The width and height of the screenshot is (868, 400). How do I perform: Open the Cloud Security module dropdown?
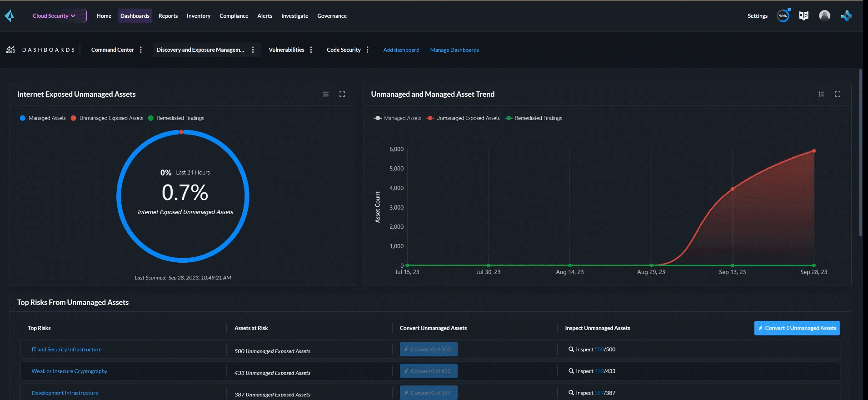pos(55,16)
